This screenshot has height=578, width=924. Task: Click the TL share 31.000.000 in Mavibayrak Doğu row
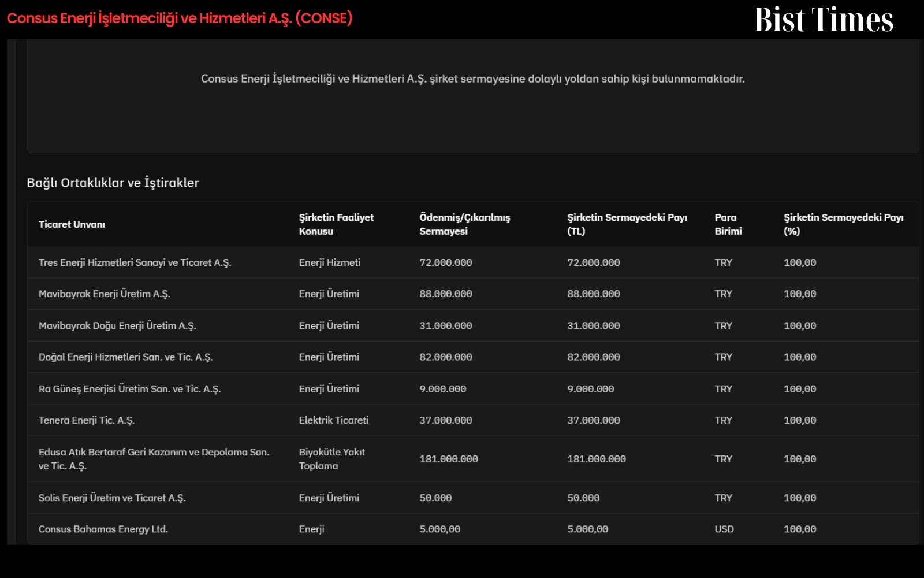(594, 325)
